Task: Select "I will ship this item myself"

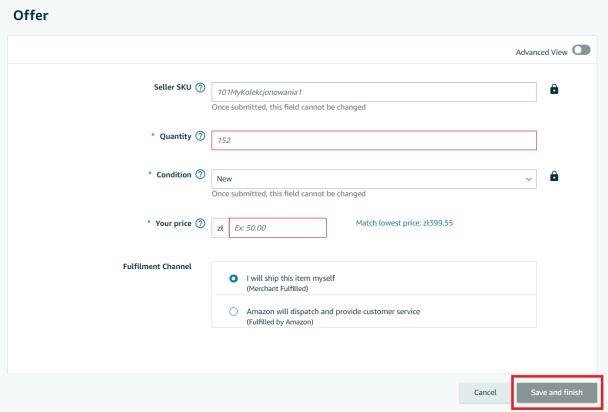Action: coord(233,278)
